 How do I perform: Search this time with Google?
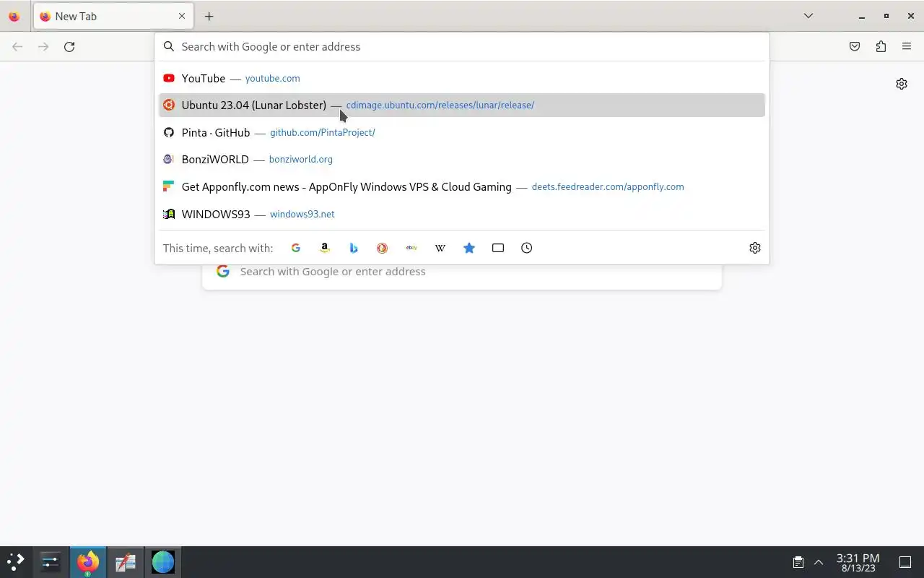click(296, 248)
